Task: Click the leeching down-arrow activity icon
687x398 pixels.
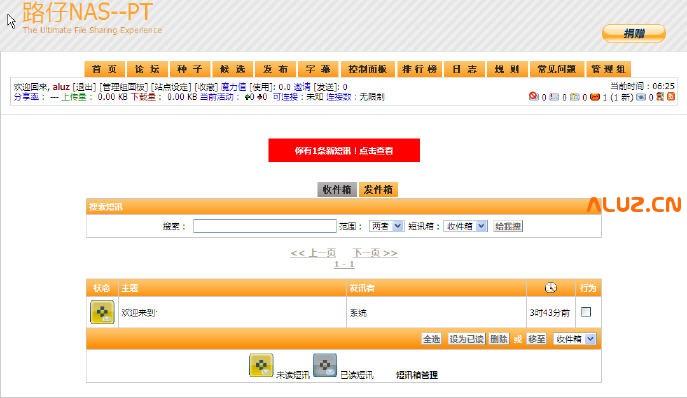Action: click(259, 96)
